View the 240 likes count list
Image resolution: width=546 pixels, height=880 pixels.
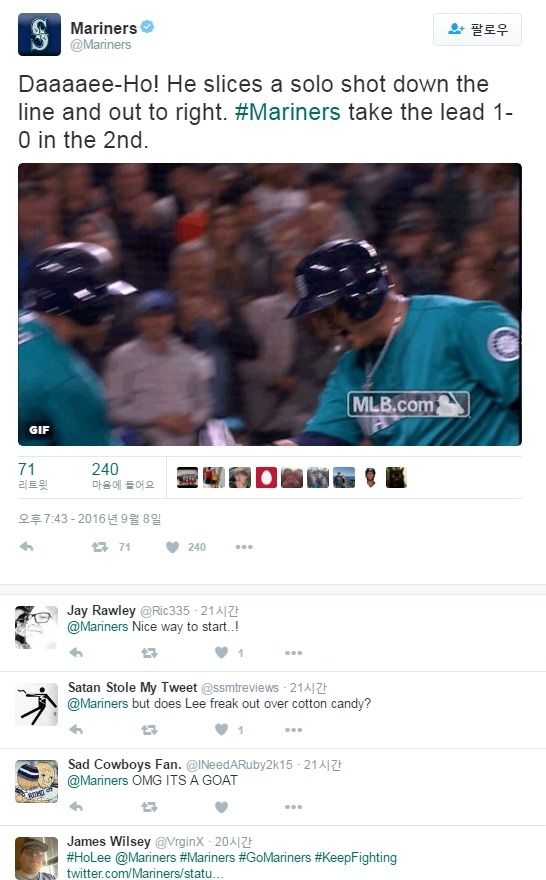pos(123,475)
